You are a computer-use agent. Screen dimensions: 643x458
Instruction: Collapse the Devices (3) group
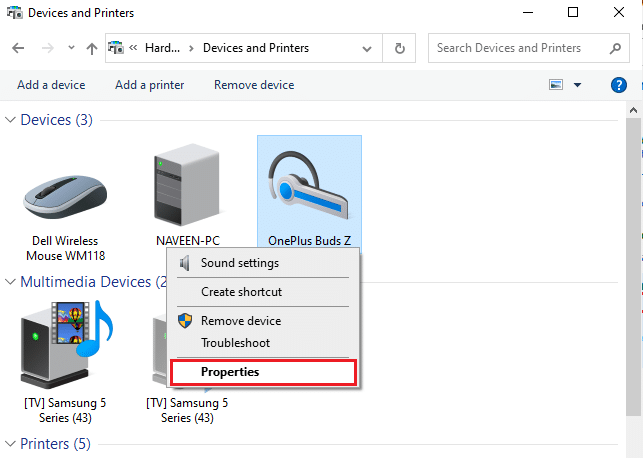[x=11, y=120]
